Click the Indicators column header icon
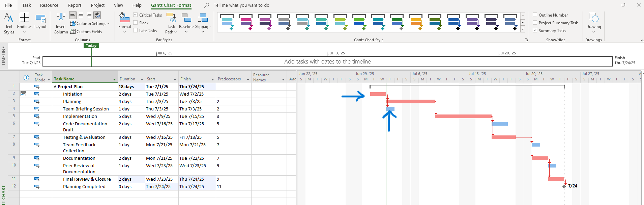 [26, 78]
